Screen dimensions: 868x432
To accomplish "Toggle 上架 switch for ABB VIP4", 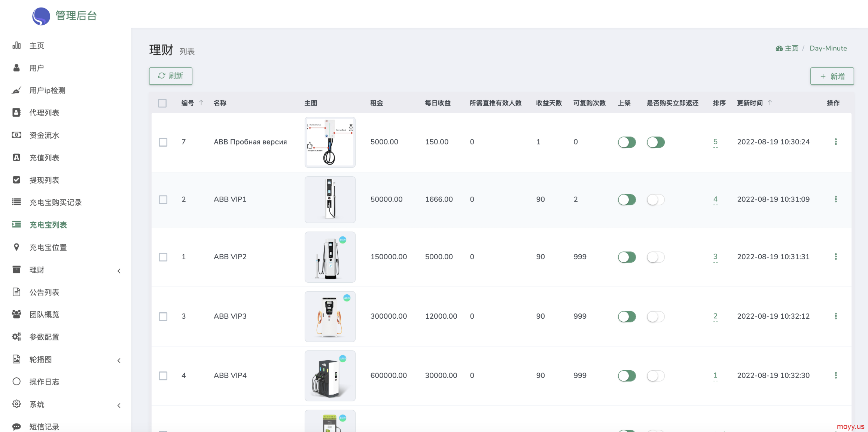I will (627, 376).
